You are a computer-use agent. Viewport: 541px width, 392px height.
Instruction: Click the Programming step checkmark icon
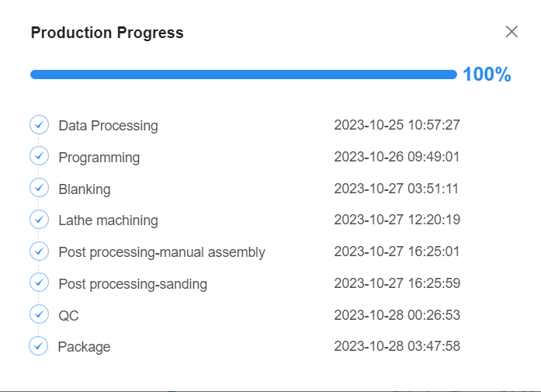pos(39,156)
